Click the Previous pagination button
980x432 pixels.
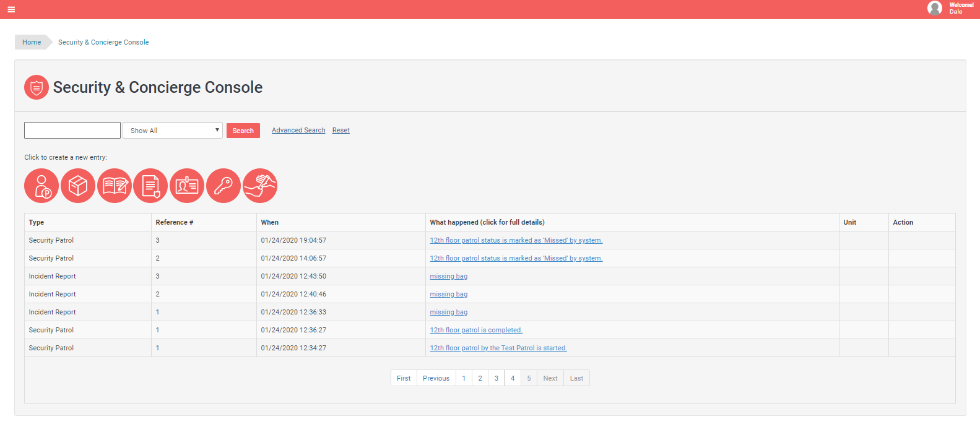(436, 378)
